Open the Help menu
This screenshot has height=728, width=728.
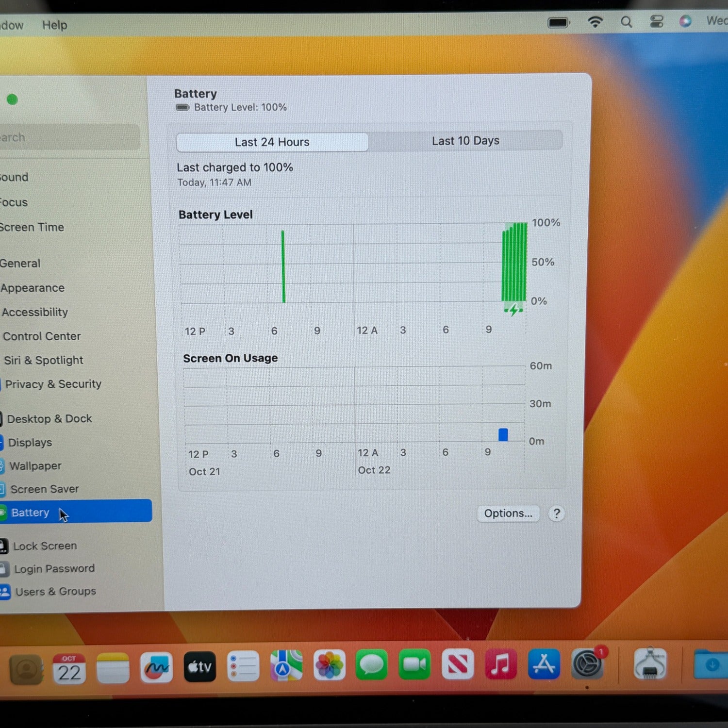click(x=54, y=25)
